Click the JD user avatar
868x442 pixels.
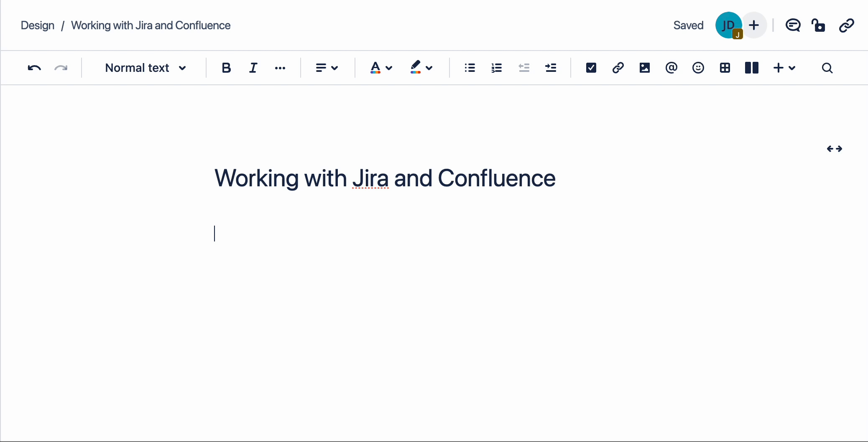(x=728, y=25)
